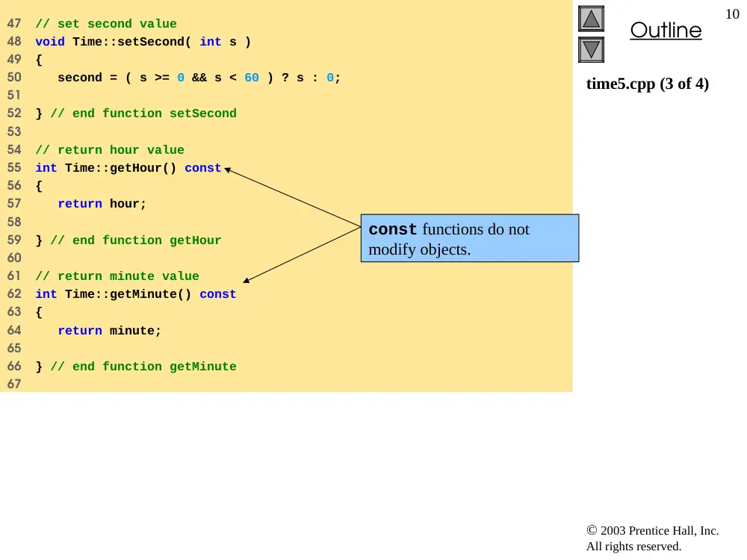Select the heading "time5.cpp (3 of 4)"
747x560 pixels.
click(x=648, y=84)
